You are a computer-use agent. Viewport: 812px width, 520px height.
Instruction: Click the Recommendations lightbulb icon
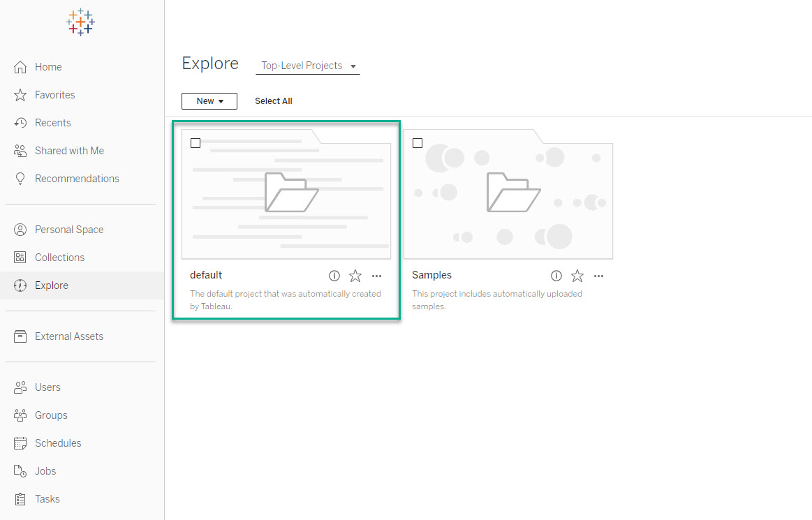click(20, 179)
